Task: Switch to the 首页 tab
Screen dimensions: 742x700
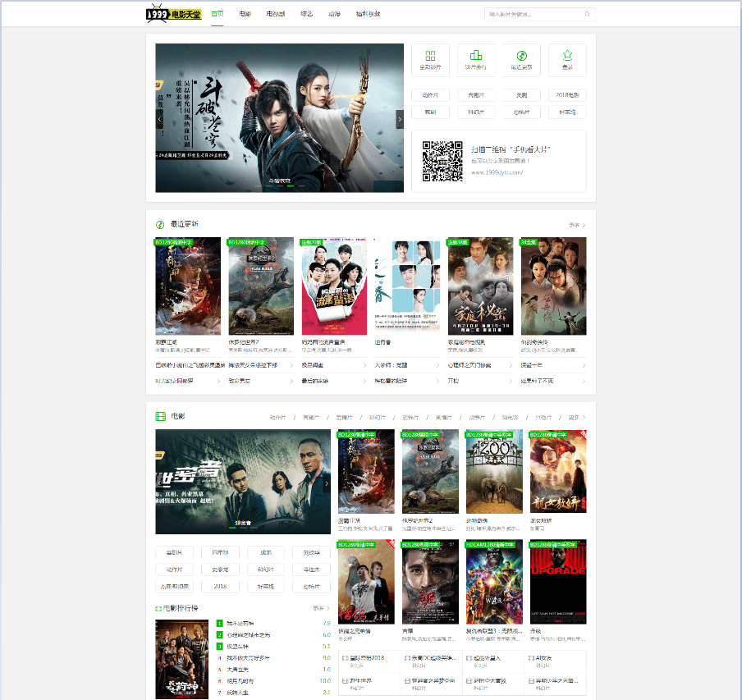Action: click(218, 14)
